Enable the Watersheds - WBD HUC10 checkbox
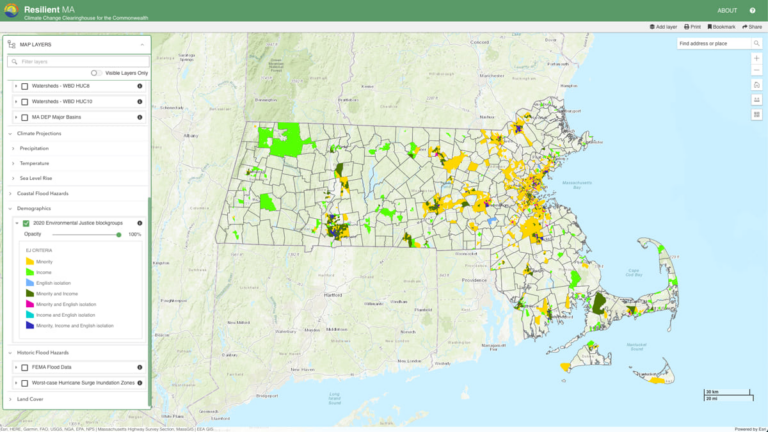The image size is (768, 432). click(24, 102)
